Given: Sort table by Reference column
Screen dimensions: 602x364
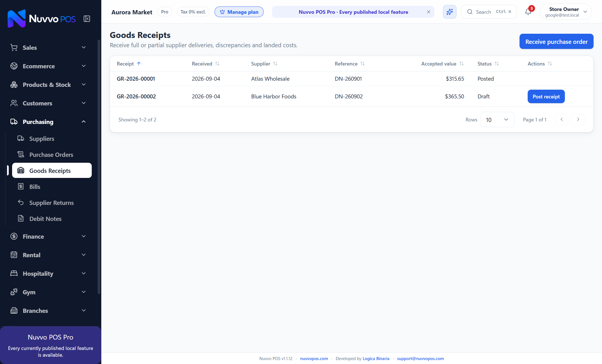Looking at the screenshot, I should tap(350, 64).
